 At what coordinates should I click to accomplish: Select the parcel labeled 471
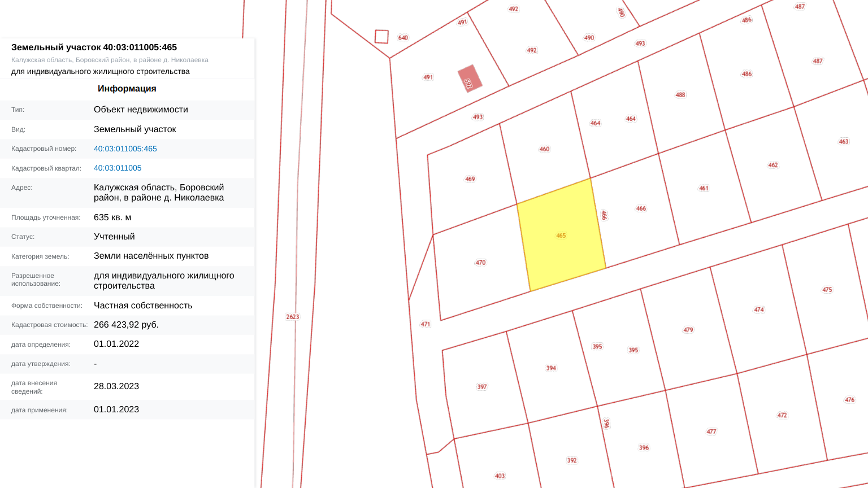426,324
